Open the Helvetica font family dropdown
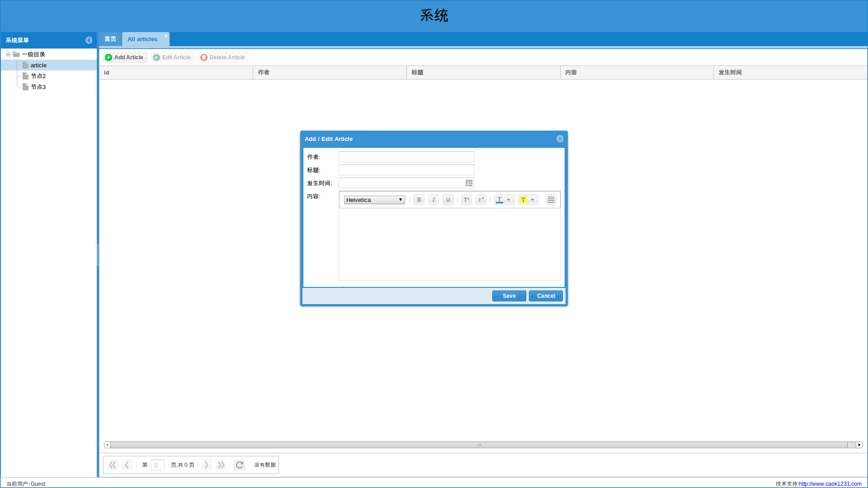 click(374, 200)
